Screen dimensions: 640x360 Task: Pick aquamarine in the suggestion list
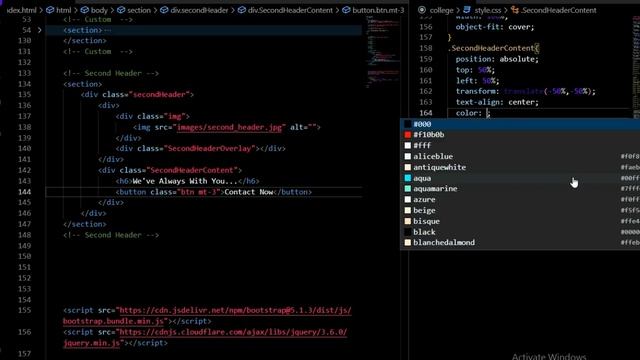[x=520, y=189]
